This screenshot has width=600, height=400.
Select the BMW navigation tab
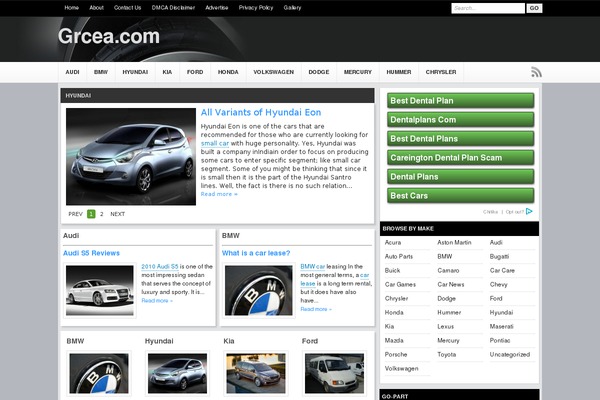point(101,72)
